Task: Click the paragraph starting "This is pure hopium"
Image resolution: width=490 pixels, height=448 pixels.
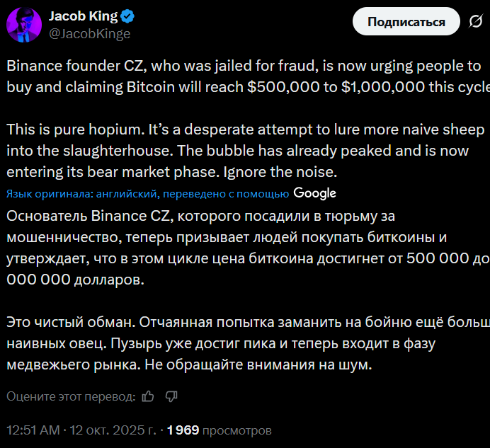Action: [x=241, y=151]
